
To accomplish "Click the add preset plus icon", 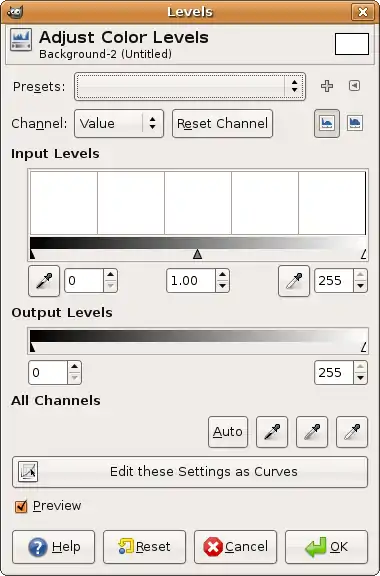I will pos(327,86).
